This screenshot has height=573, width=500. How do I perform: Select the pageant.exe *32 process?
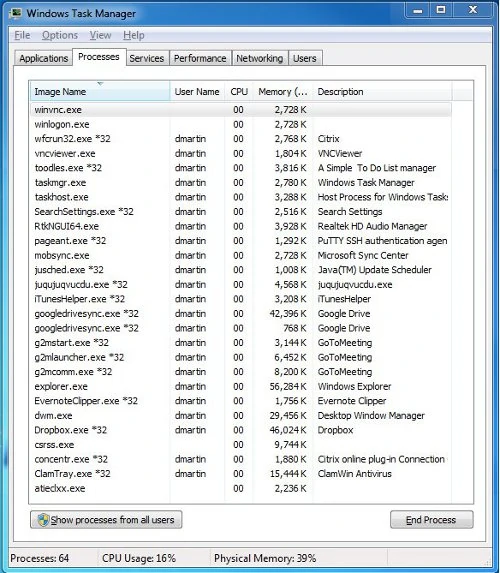[240, 241]
